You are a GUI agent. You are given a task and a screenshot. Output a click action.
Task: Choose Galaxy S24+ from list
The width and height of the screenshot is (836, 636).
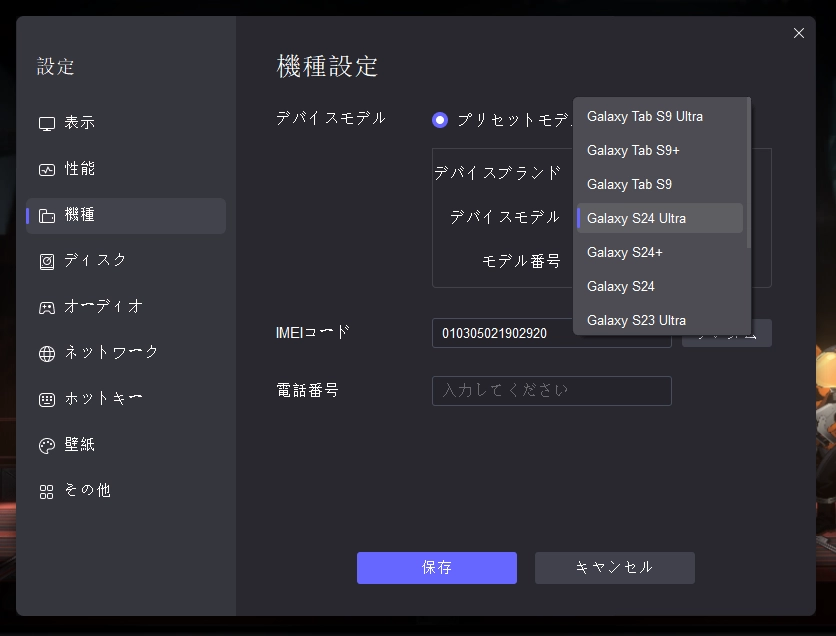tap(660, 252)
